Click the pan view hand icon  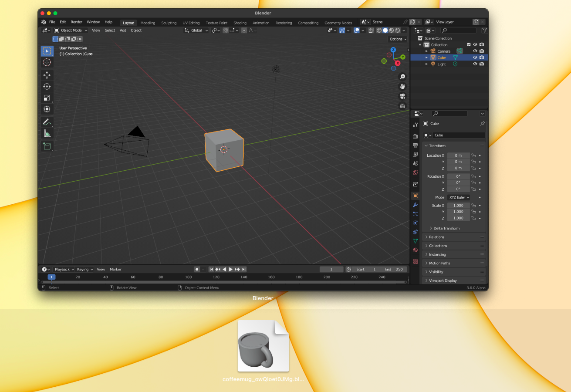pyautogui.click(x=402, y=86)
